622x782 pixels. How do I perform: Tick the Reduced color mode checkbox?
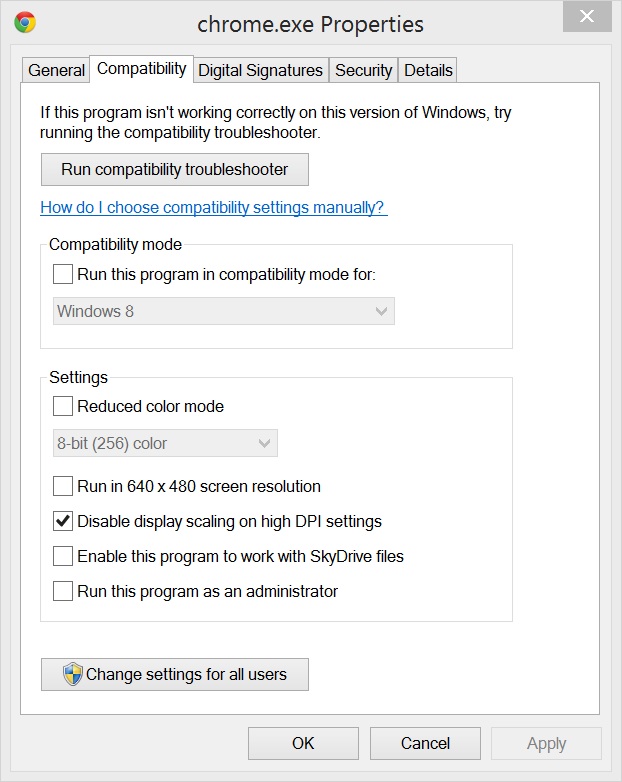[x=63, y=406]
